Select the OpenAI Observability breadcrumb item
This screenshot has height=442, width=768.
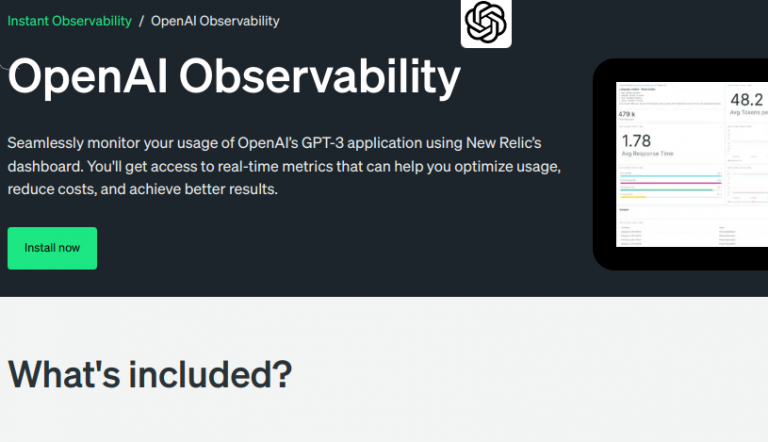[215, 21]
